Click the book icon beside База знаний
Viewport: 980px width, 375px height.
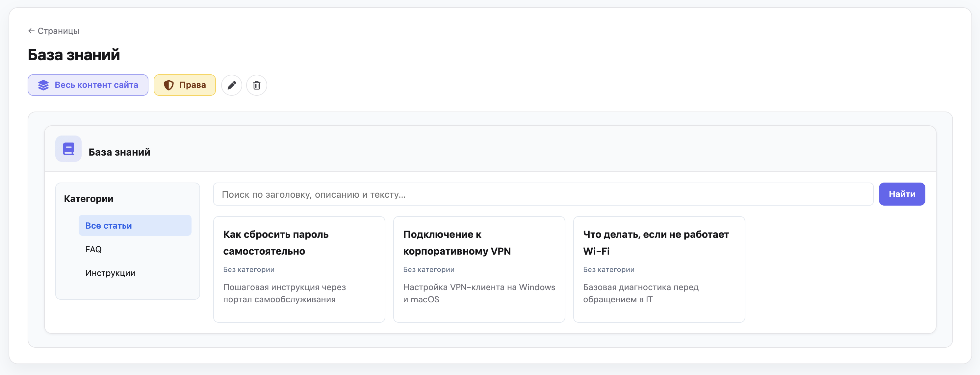(x=68, y=149)
